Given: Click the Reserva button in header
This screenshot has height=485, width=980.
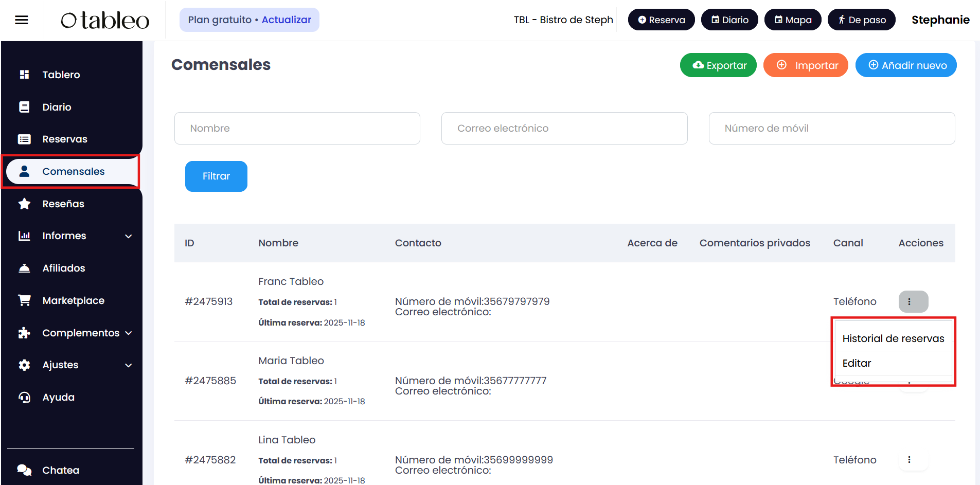Looking at the screenshot, I should pyautogui.click(x=661, y=20).
